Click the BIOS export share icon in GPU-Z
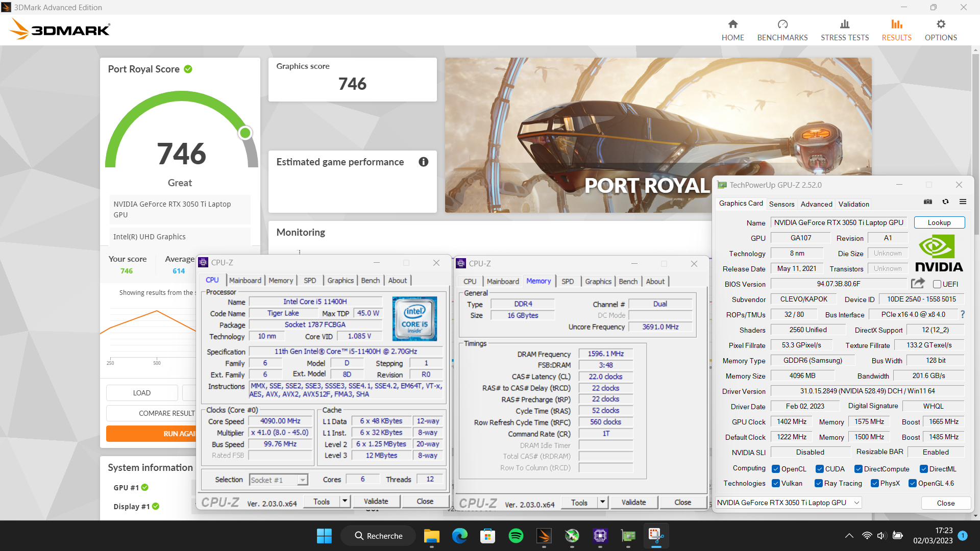Screen dimensions: 980x551 918,283
